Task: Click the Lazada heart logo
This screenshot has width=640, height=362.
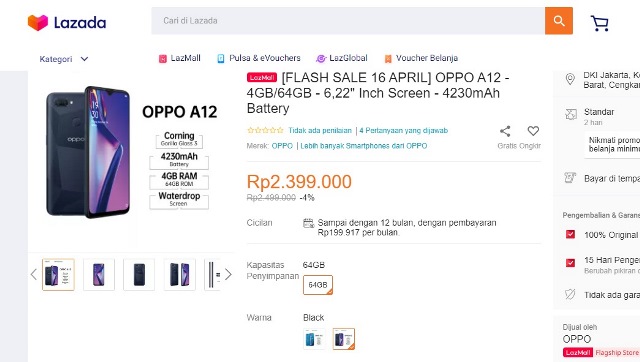Action: [38, 22]
